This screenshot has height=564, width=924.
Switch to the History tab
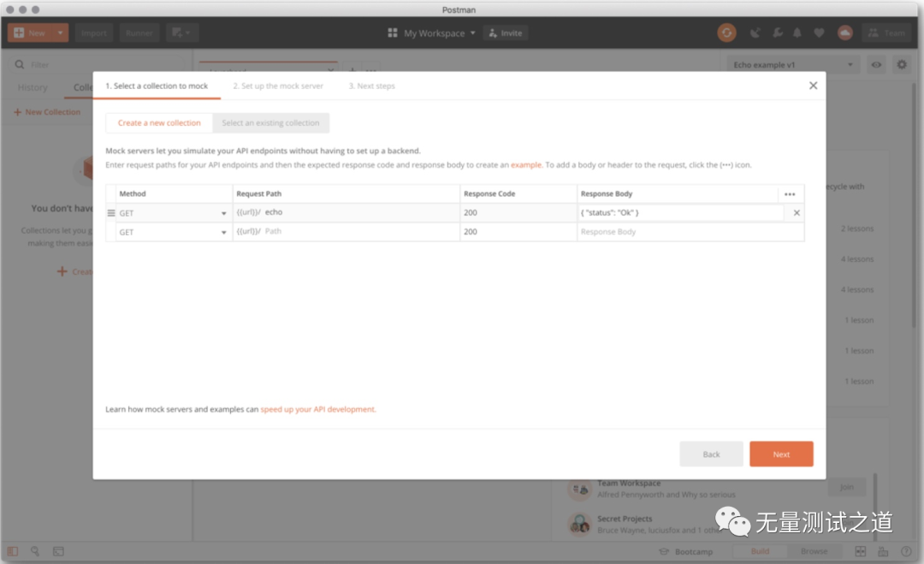coord(33,87)
